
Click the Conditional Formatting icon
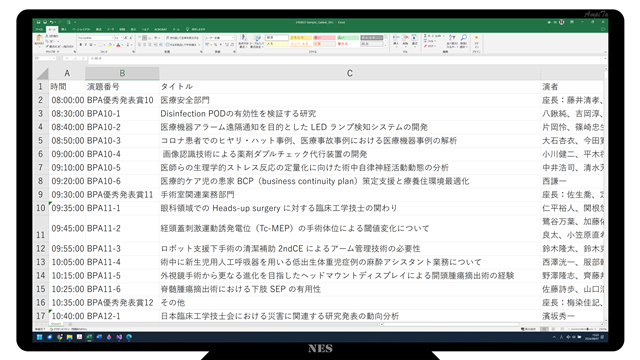click(243, 38)
